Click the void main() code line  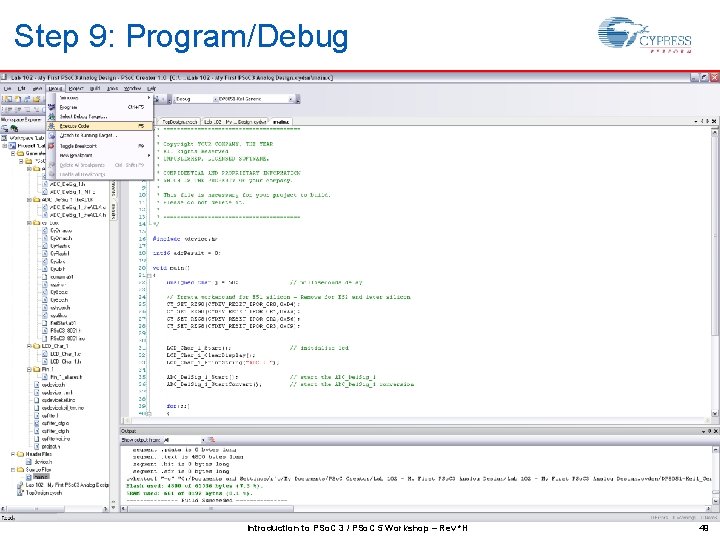pyautogui.click(x=171, y=268)
